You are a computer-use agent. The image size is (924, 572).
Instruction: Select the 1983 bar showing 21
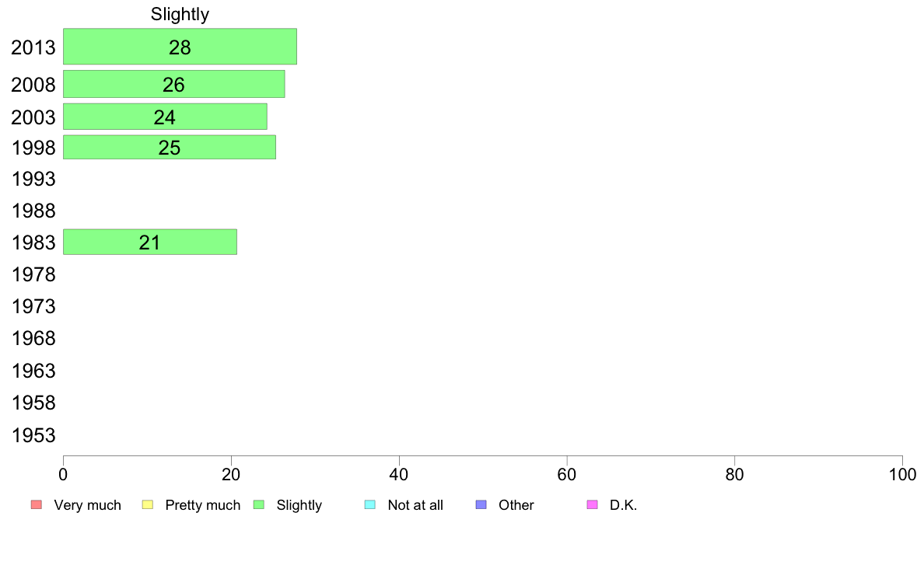149,242
